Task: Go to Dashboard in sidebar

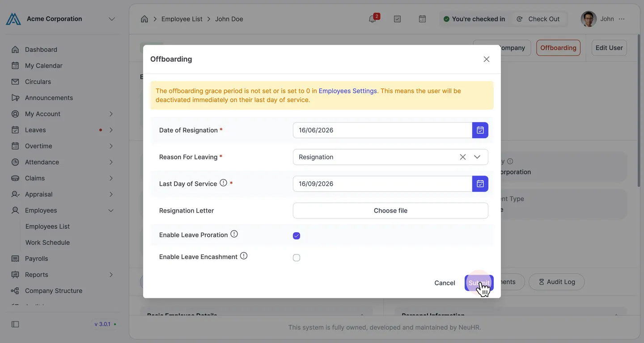Action: (x=41, y=50)
